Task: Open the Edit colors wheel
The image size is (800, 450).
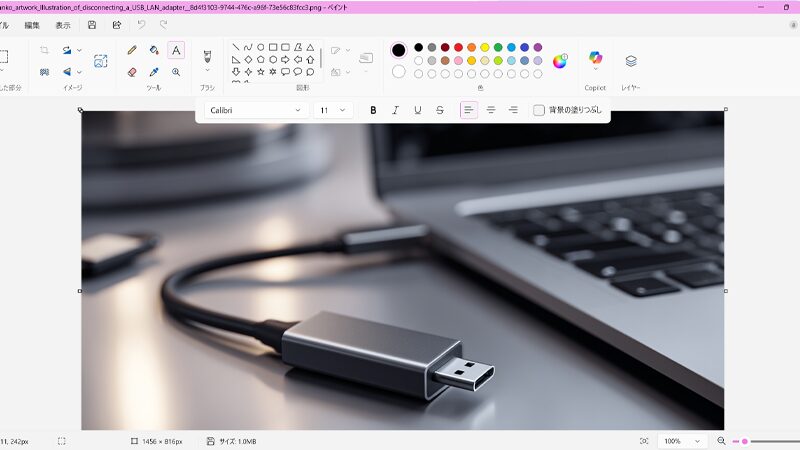Action: pyautogui.click(x=560, y=60)
